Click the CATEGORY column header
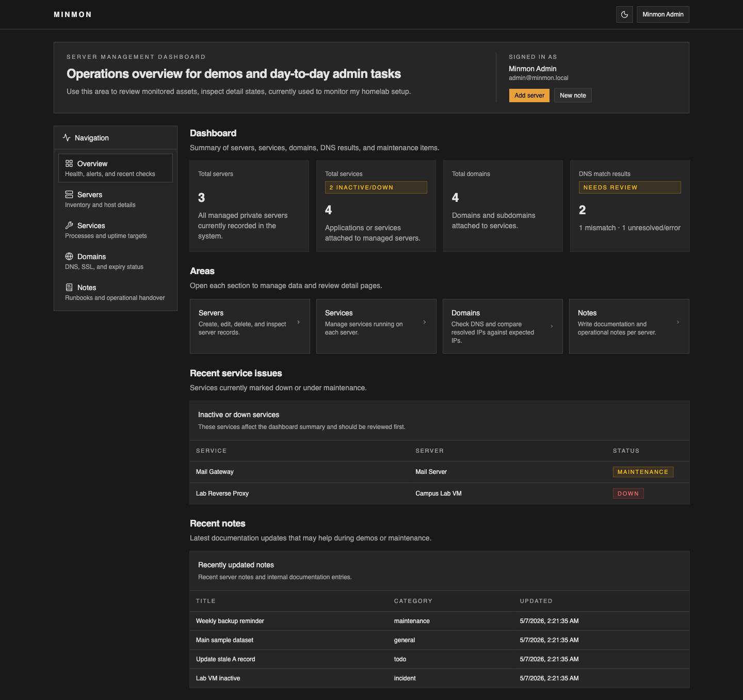743x700 pixels. click(x=413, y=601)
